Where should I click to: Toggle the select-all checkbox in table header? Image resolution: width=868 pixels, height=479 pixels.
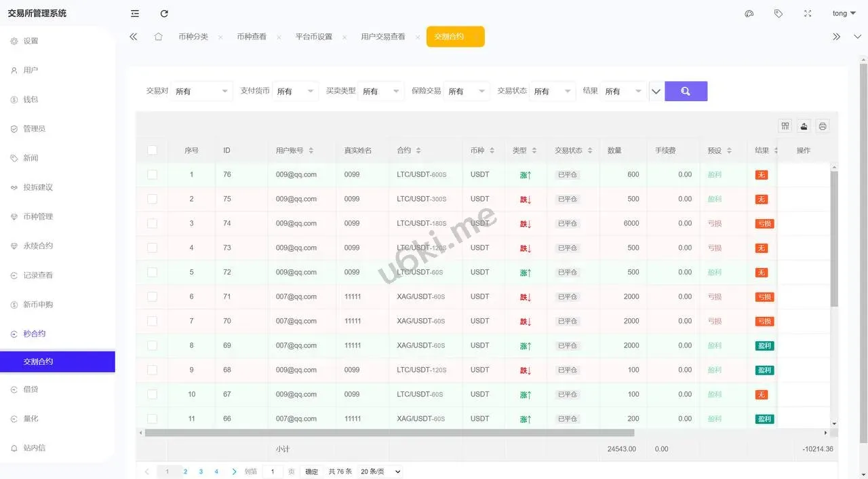pos(152,150)
